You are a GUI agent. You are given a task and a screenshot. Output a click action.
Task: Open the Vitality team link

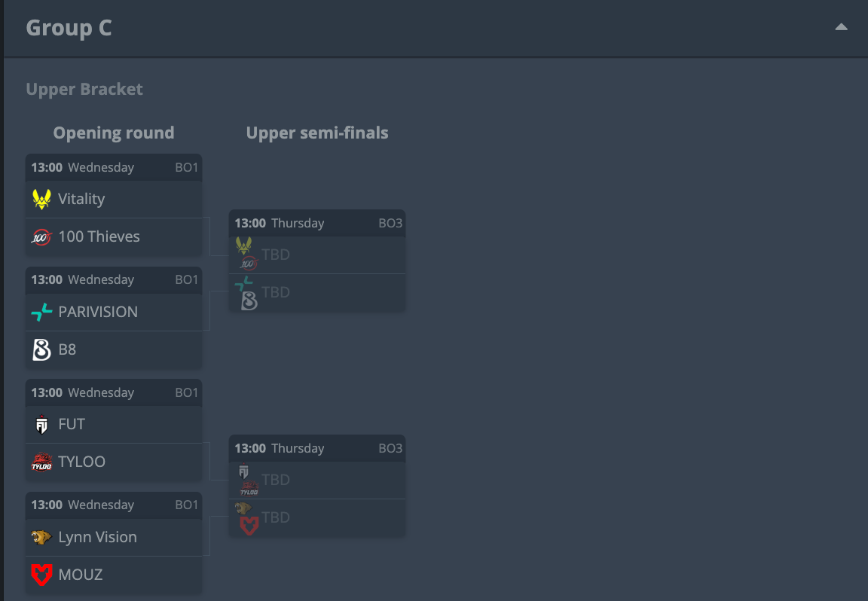pyautogui.click(x=81, y=200)
